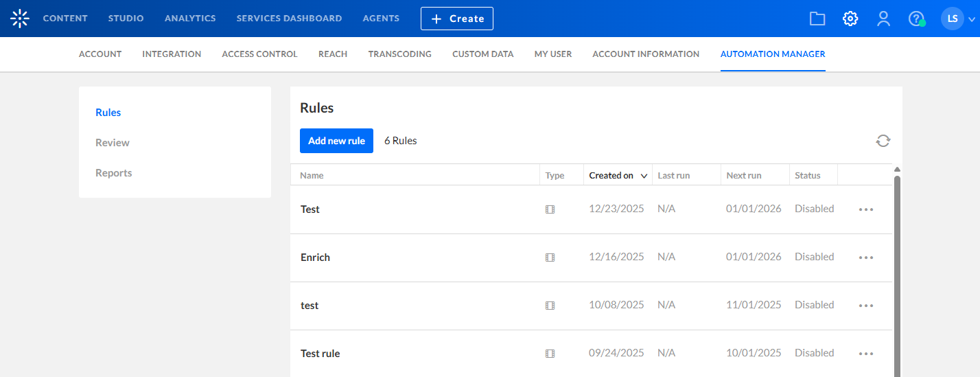This screenshot has height=377, width=980.
Task: Sort by Created on column arrow
Action: tap(644, 176)
